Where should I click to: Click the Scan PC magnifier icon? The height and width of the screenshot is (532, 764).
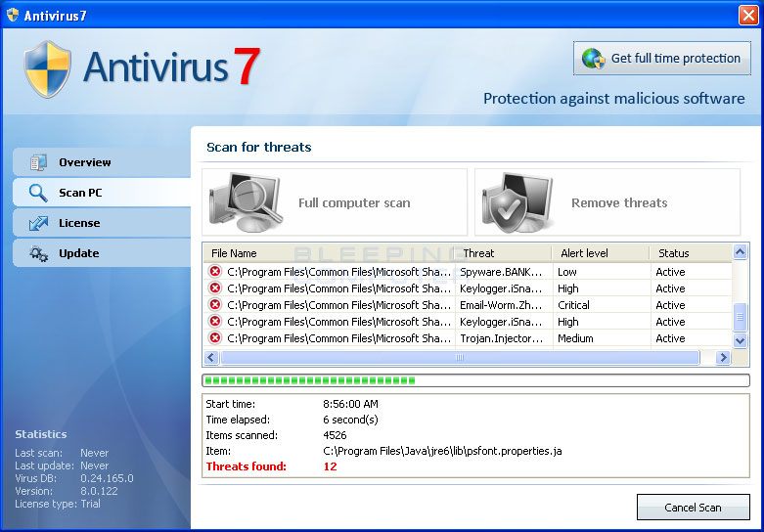tap(38, 193)
